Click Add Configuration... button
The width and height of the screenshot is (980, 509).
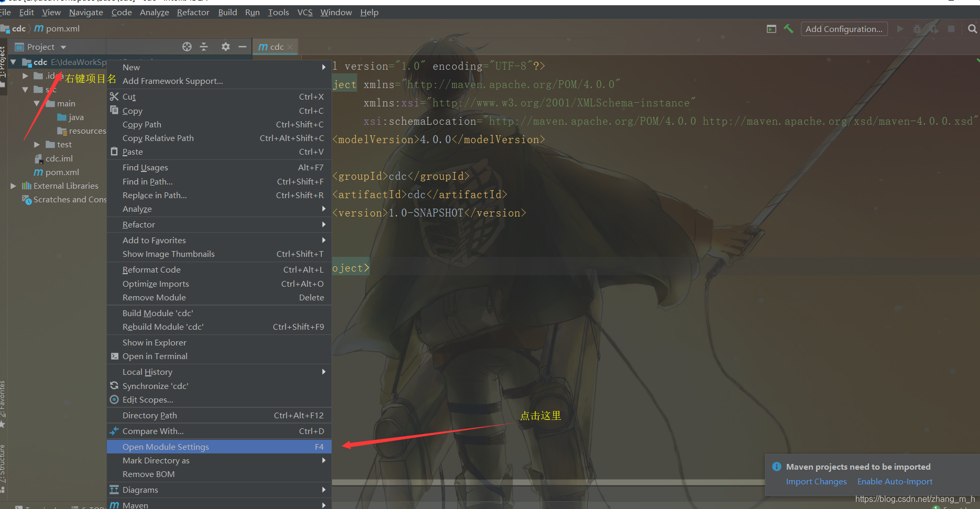844,29
